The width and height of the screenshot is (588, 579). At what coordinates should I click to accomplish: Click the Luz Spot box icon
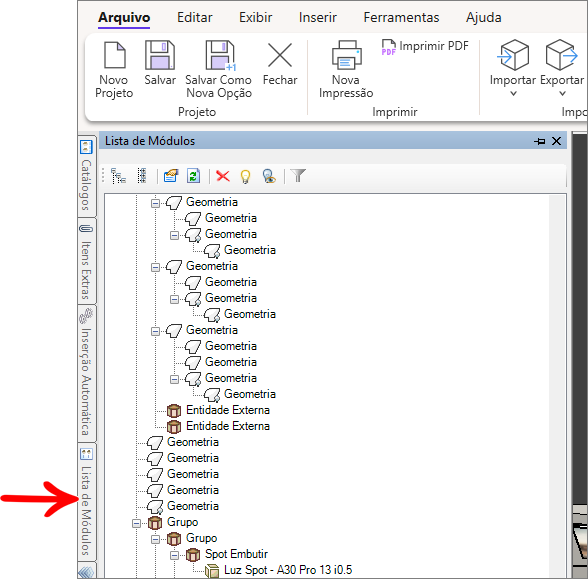(x=212, y=571)
